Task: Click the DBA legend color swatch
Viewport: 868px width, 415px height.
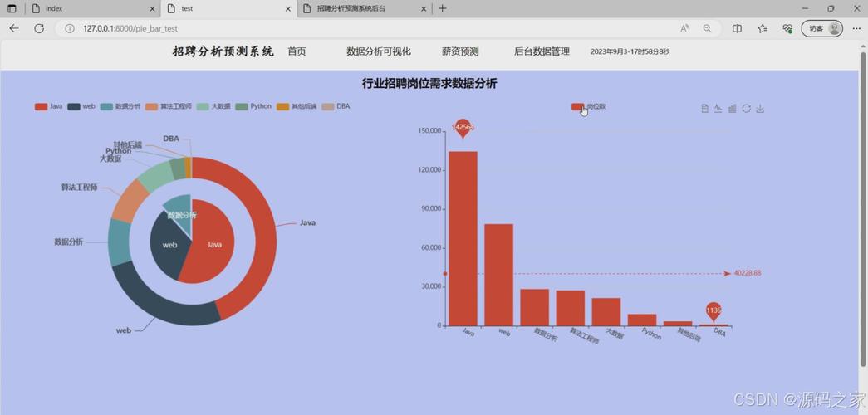Action: tap(327, 106)
